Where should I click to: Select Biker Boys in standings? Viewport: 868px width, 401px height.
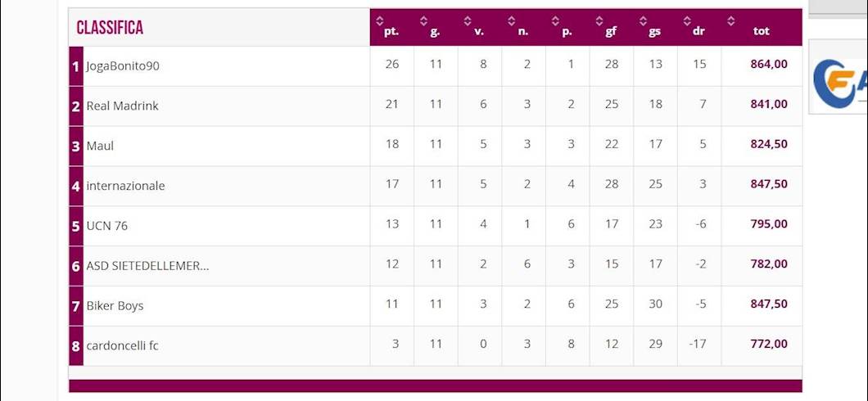coord(115,306)
